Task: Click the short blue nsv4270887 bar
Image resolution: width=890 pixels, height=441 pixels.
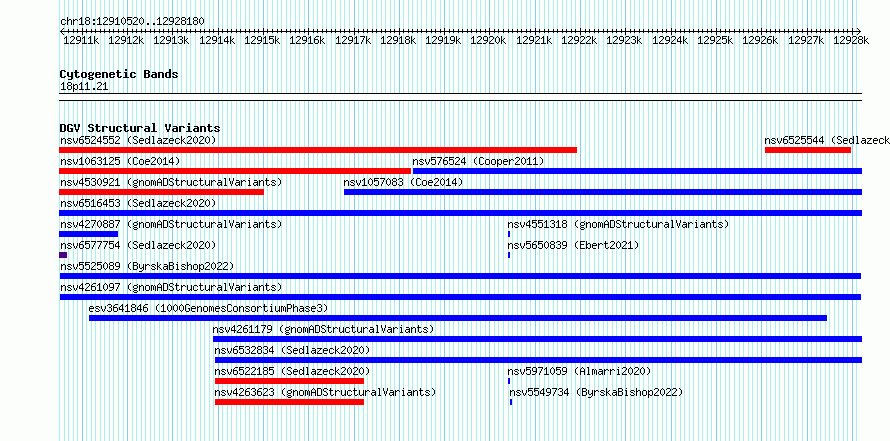Action: coord(89,234)
